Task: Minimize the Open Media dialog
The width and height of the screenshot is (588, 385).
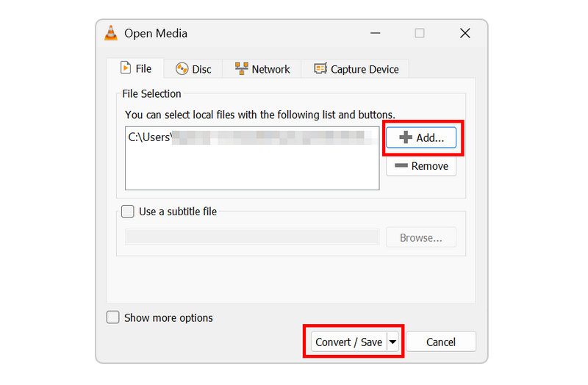Action: coord(376,33)
